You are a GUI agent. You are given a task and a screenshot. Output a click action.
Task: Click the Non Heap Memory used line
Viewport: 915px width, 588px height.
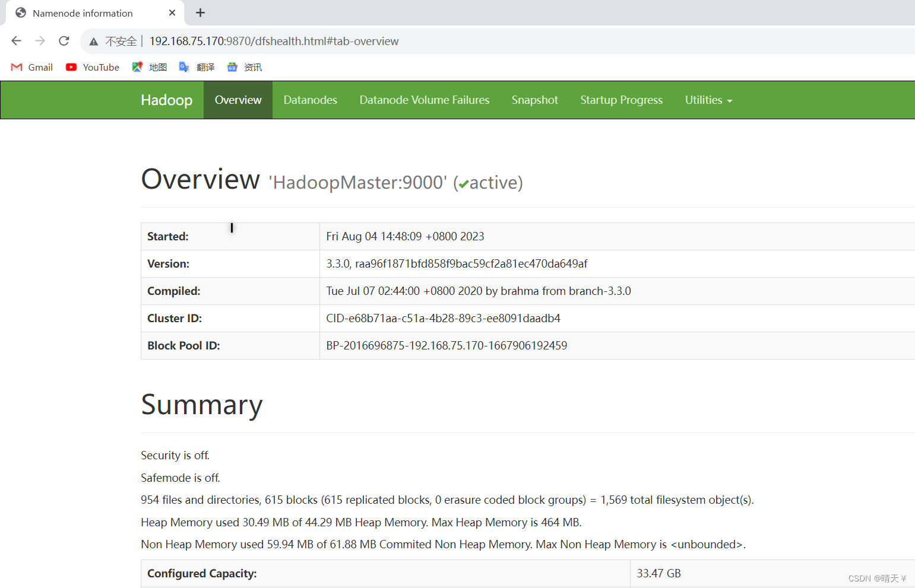coord(443,545)
